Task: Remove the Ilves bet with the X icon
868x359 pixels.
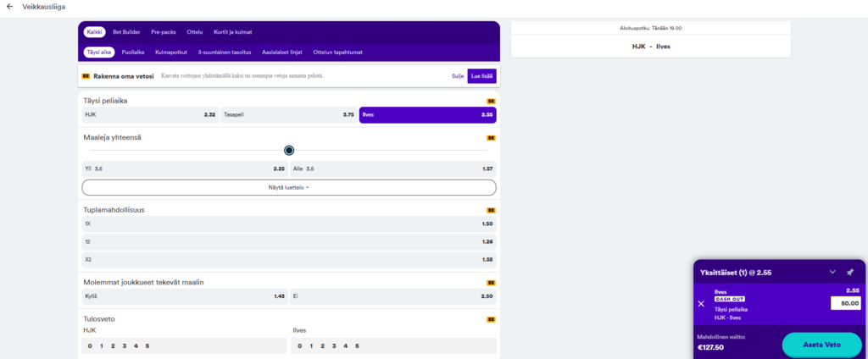Action: click(701, 303)
